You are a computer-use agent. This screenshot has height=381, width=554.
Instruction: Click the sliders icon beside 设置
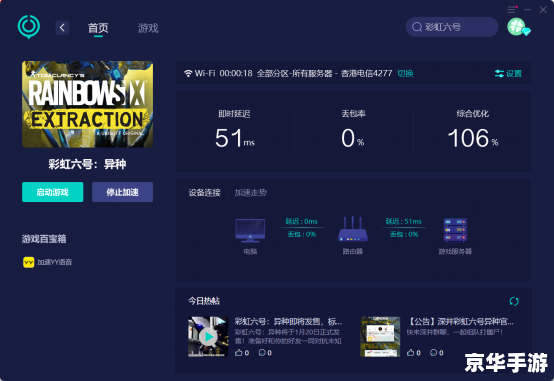(x=499, y=74)
